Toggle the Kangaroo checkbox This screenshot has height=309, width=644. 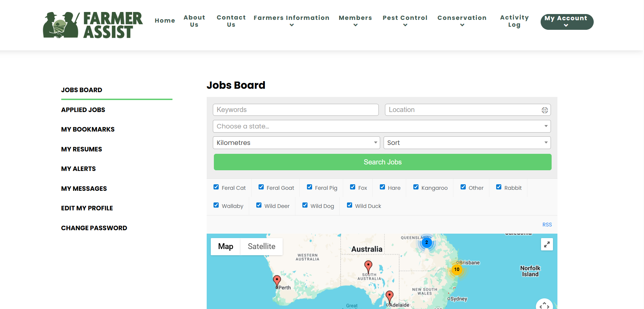416,187
